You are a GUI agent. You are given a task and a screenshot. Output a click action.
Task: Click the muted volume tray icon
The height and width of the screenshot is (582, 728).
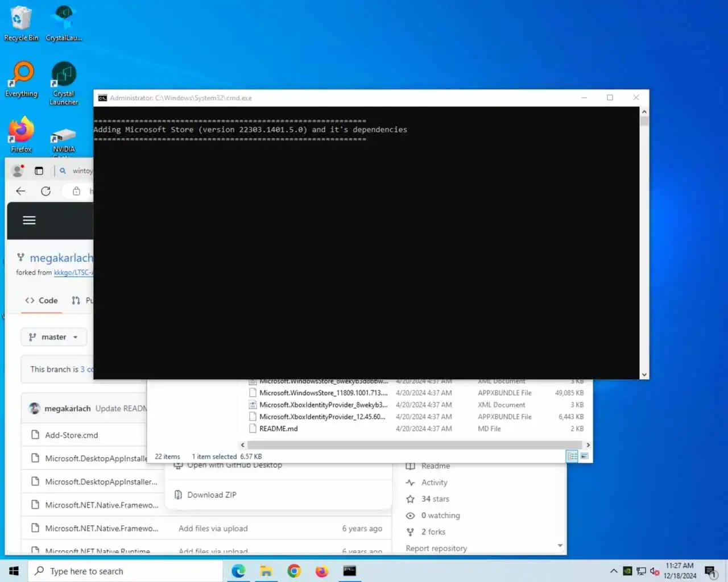pyautogui.click(x=655, y=571)
